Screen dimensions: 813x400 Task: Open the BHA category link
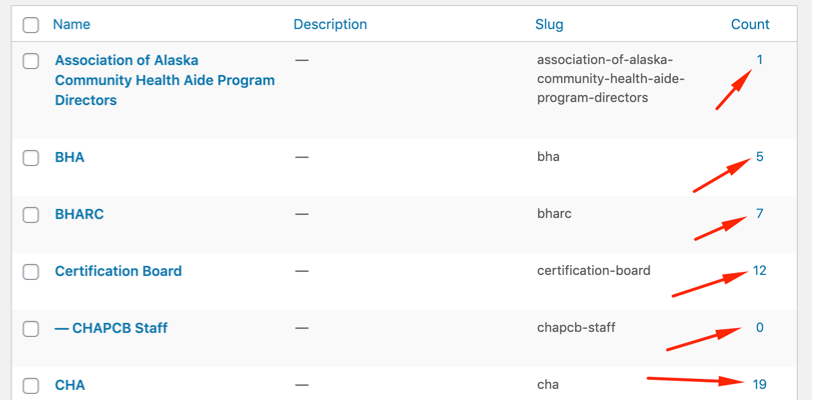tap(70, 157)
